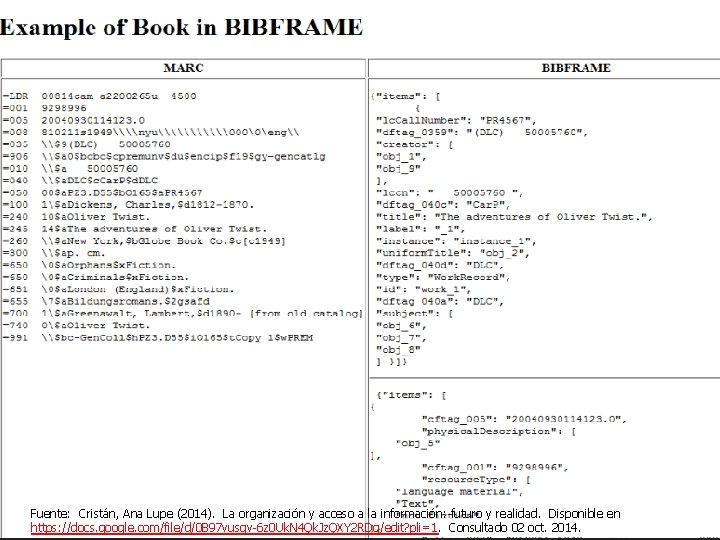Click "obj_7" under subject
Viewport: 720px width, 540px height.
(401, 338)
